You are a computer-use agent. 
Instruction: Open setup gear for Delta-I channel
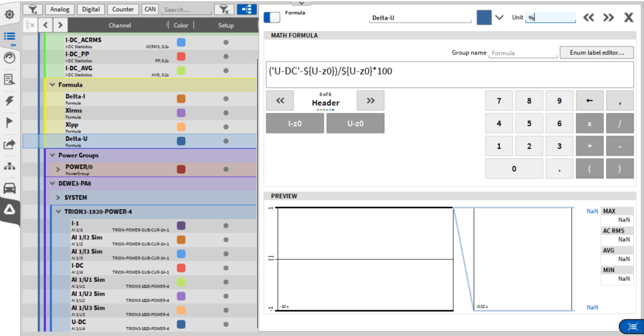pos(226,99)
